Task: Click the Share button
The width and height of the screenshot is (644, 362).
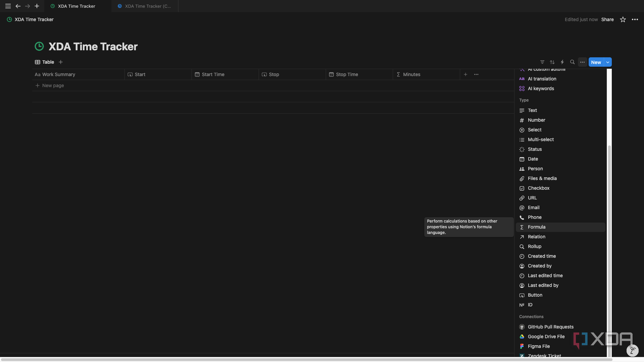Action: coord(607,19)
